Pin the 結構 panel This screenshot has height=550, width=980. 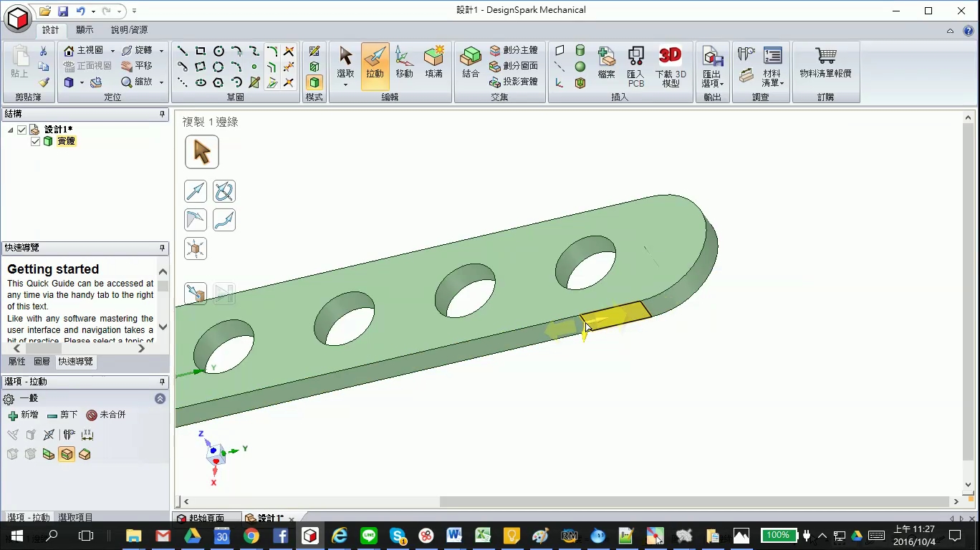point(162,114)
